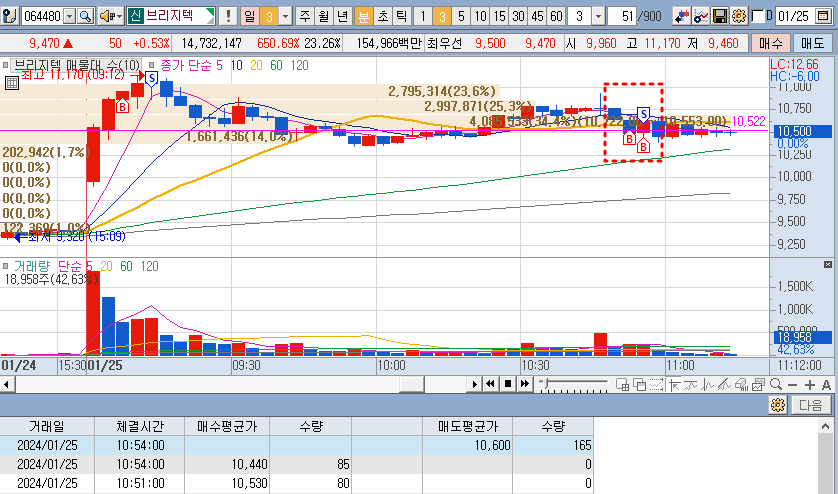Click the diagonal line drawing tool icon
This screenshot has width=838, height=494.
click(x=725, y=384)
